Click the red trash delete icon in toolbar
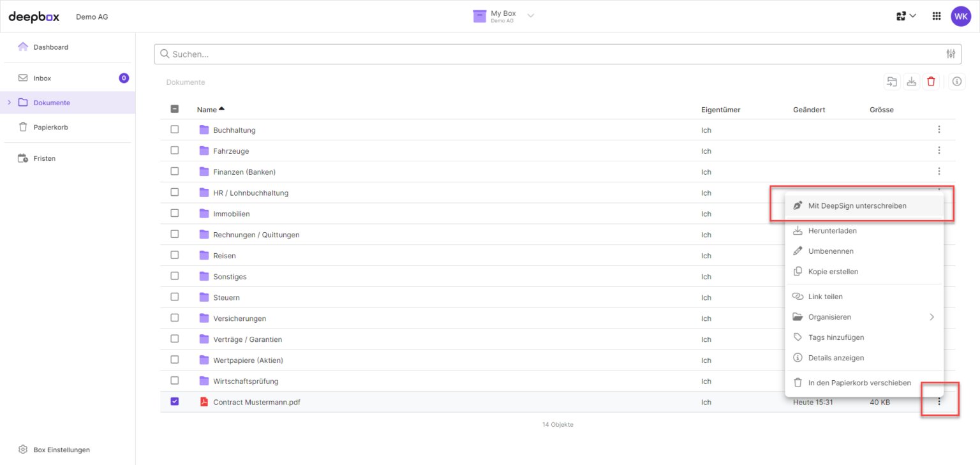The height and width of the screenshot is (465, 980). tap(931, 82)
